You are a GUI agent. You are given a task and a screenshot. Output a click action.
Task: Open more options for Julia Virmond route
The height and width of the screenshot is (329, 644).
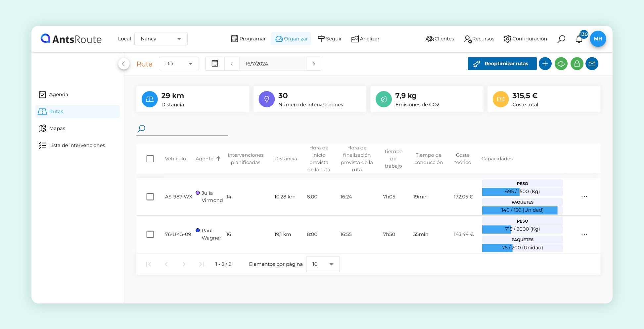coord(584,197)
